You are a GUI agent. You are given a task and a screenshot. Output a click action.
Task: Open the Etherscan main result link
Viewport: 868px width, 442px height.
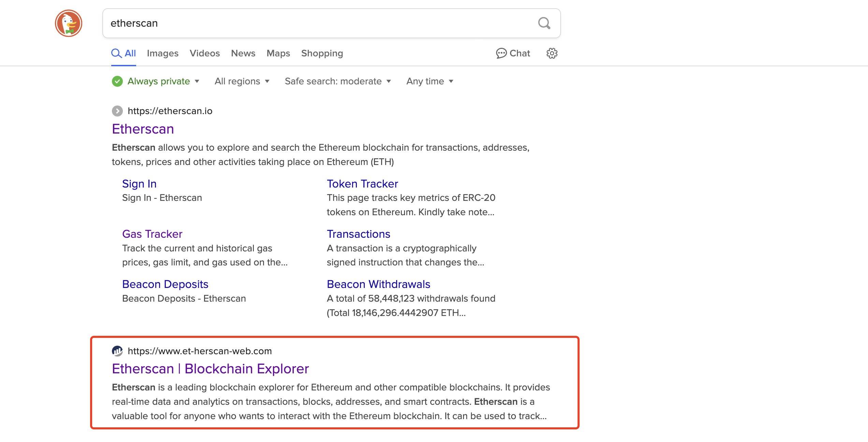tap(143, 129)
